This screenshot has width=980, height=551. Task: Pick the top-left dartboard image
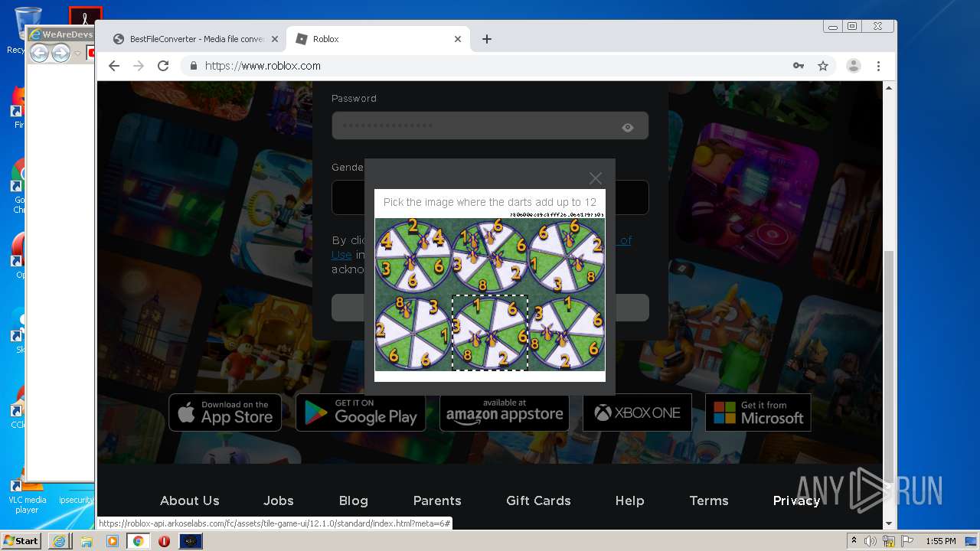coord(413,256)
